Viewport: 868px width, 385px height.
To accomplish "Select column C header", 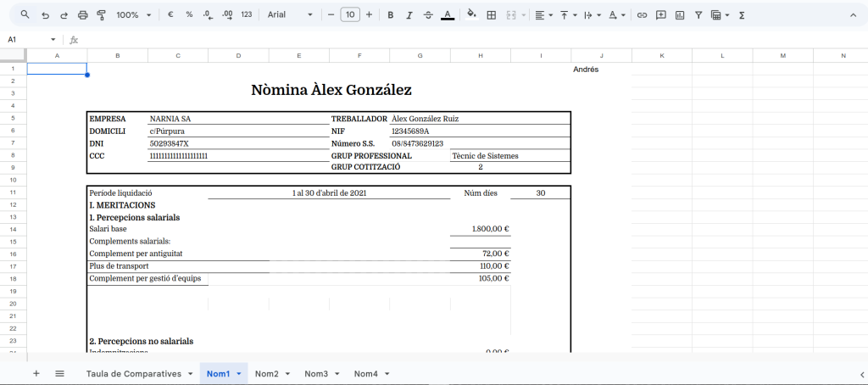I will (x=178, y=55).
